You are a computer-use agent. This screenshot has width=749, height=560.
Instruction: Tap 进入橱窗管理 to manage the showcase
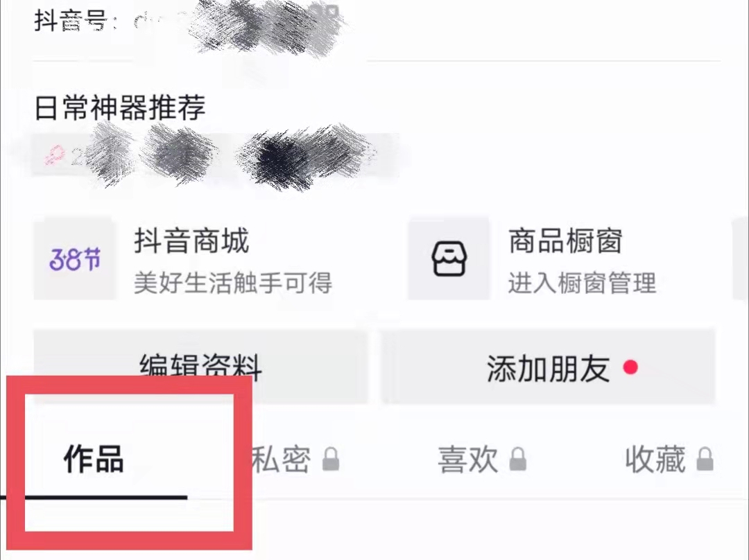tap(583, 283)
